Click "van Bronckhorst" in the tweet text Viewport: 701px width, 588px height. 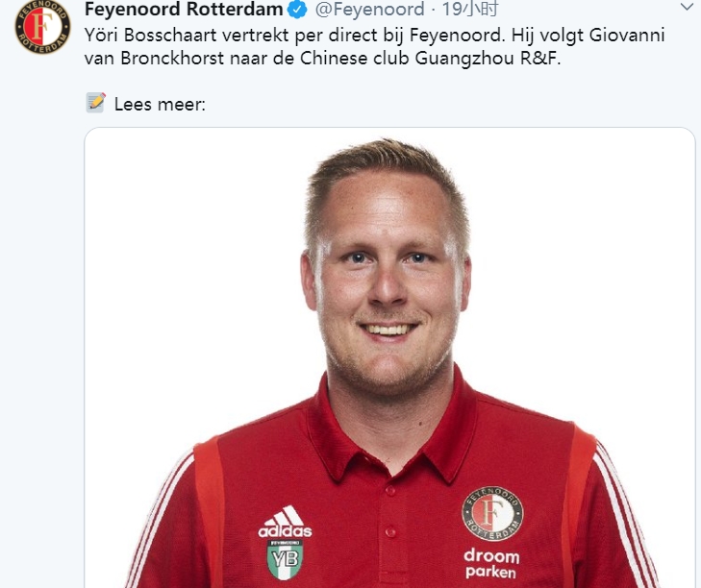pyautogui.click(x=154, y=59)
